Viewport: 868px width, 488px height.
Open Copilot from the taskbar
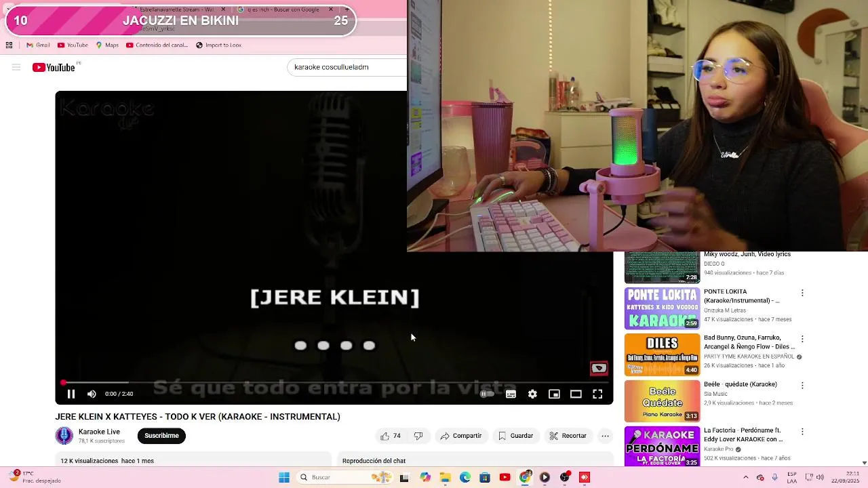tap(425, 477)
